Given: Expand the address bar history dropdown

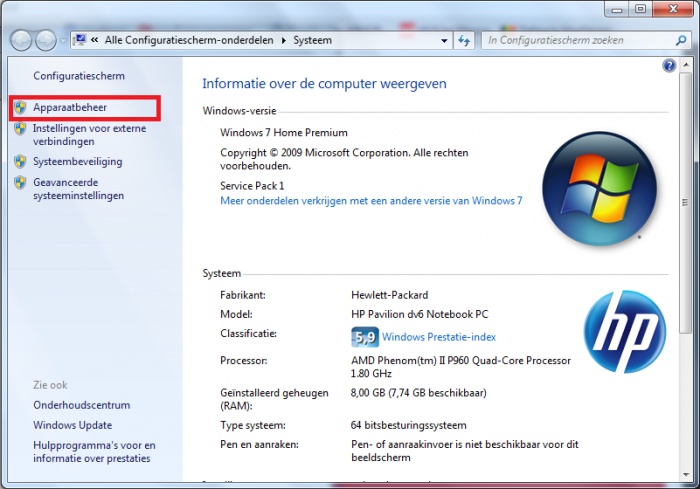Looking at the screenshot, I should (444, 41).
